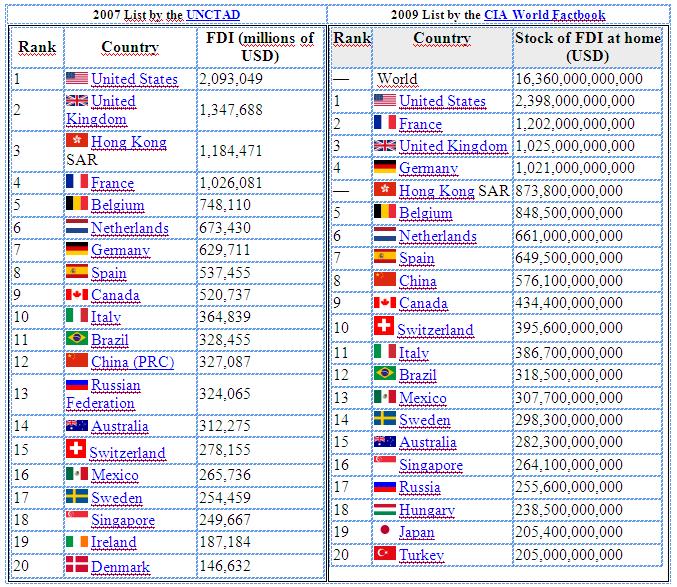Screen dimensions: 677x587
Task: Open Denmark link
Action: click(x=120, y=567)
